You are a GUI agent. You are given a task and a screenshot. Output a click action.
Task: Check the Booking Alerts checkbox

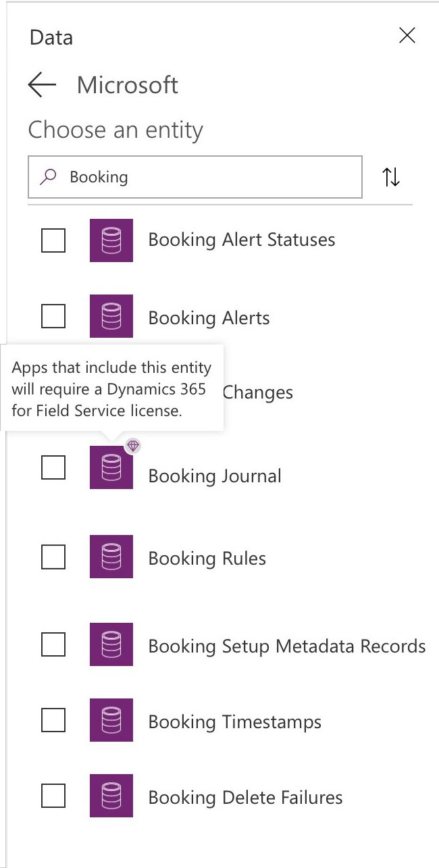(x=53, y=315)
